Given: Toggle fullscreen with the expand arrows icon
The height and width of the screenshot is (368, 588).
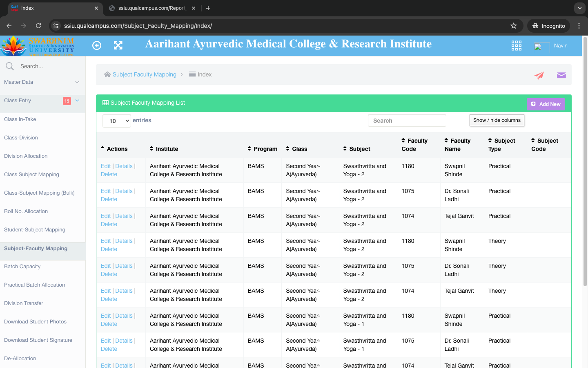Looking at the screenshot, I should click(118, 45).
